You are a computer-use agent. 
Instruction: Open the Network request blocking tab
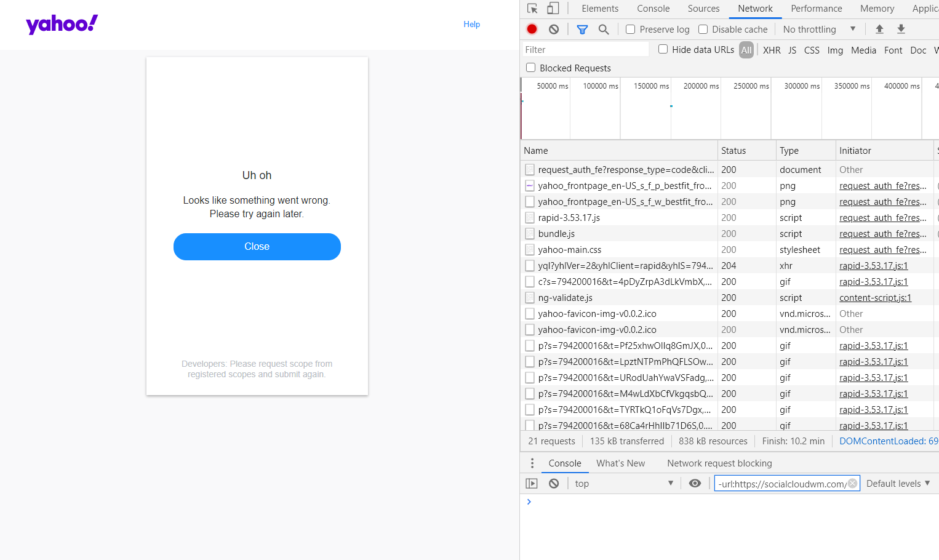point(719,463)
